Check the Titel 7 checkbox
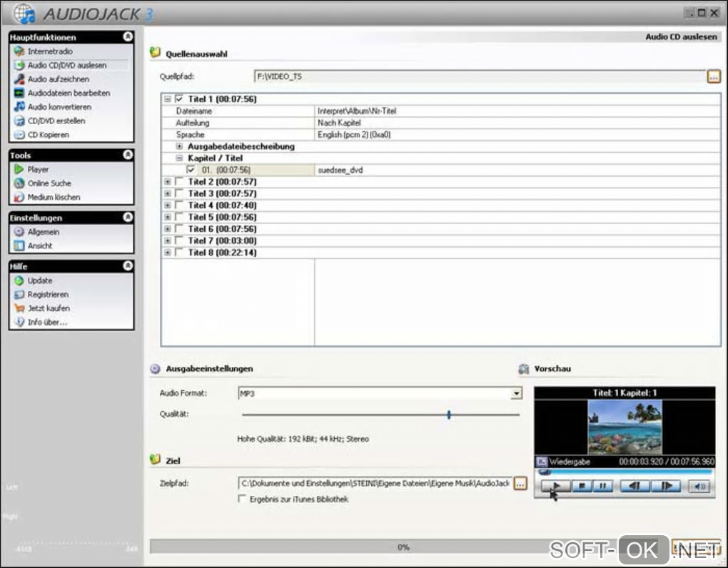 (179, 240)
